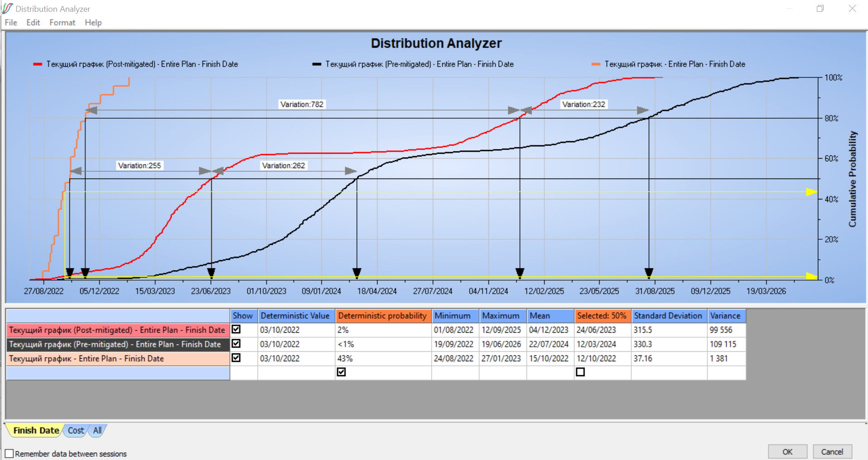Toggle the Deterministic probability checkbox
Viewport: 868px width, 460px height.
(x=341, y=372)
